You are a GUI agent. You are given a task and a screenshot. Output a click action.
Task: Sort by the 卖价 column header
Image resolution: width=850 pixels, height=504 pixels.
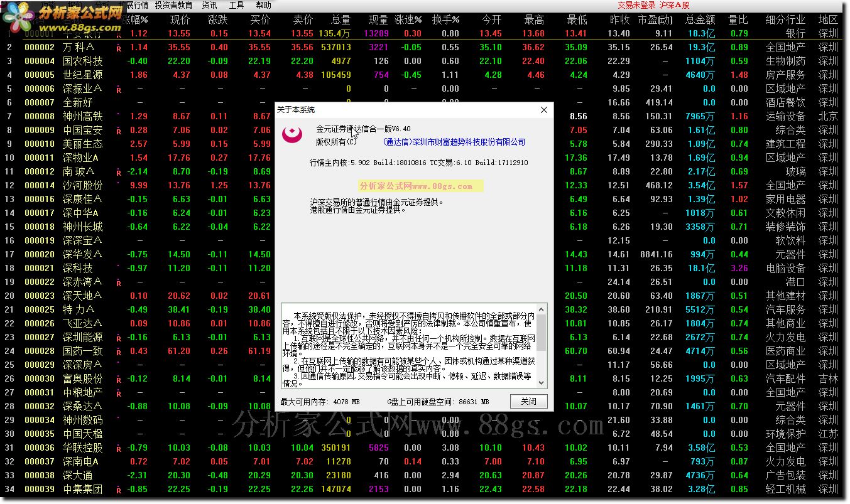click(x=303, y=20)
